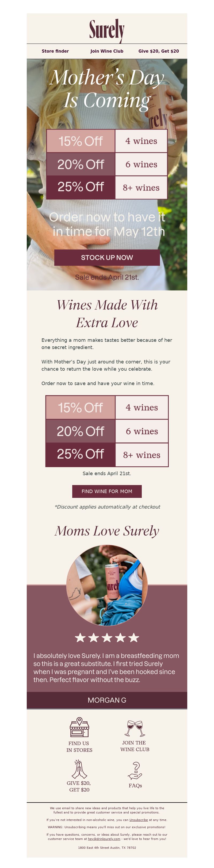Click the store front icon
This screenshot has height=868, width=214.
tap(79, 727)
